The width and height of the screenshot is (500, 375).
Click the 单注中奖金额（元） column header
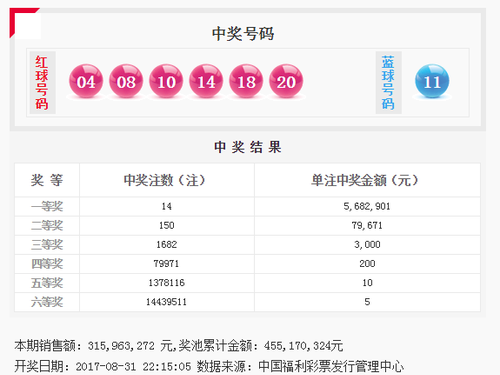(365, 180)
